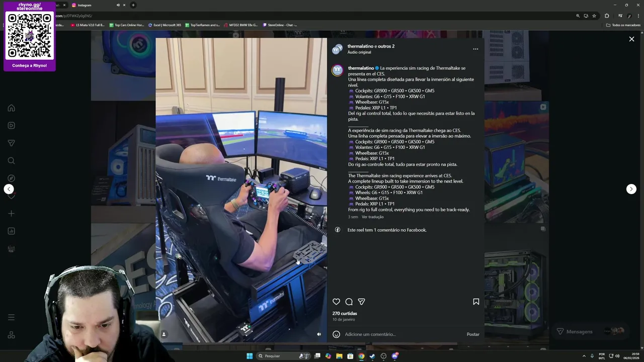Open the browser zoom magnifier icon
Viewport: 644px width, 362px height.
click(x=578, y=16)
